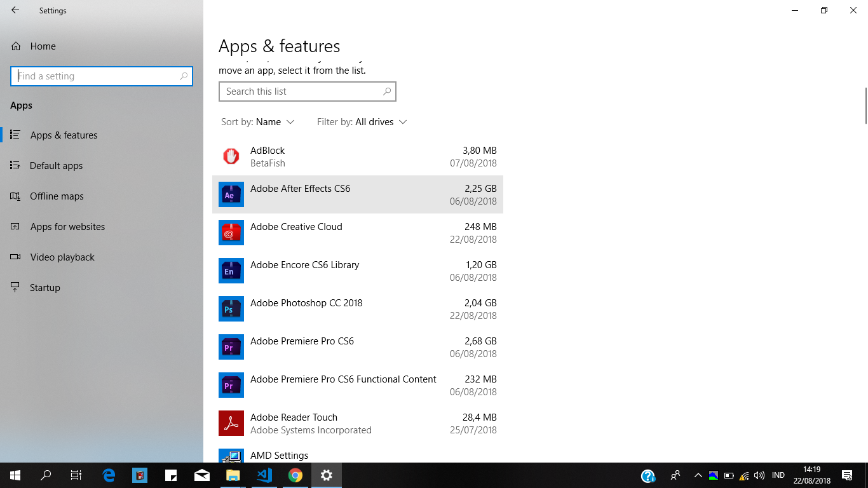This screenshot has height=488, width=868.
Task: Open the Mail app from the taskbar
Action: click(x=202, y=475)
